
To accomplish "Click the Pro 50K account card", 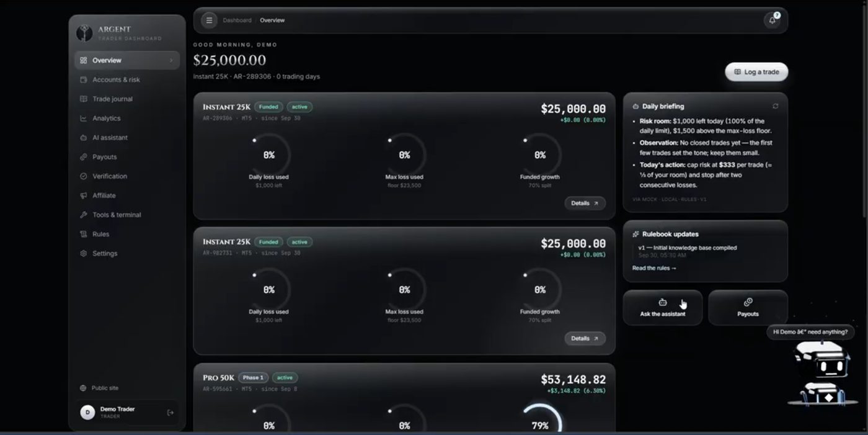I will click(x=404, y=398).
